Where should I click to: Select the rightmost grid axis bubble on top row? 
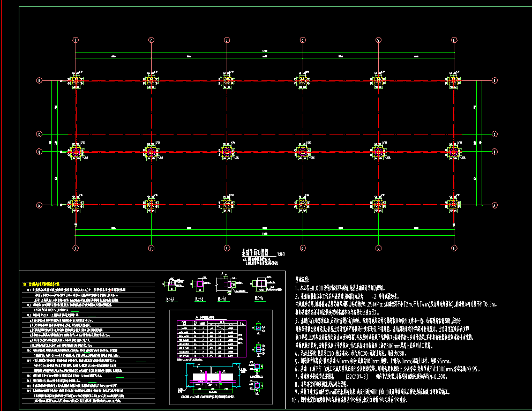point(454,40)
